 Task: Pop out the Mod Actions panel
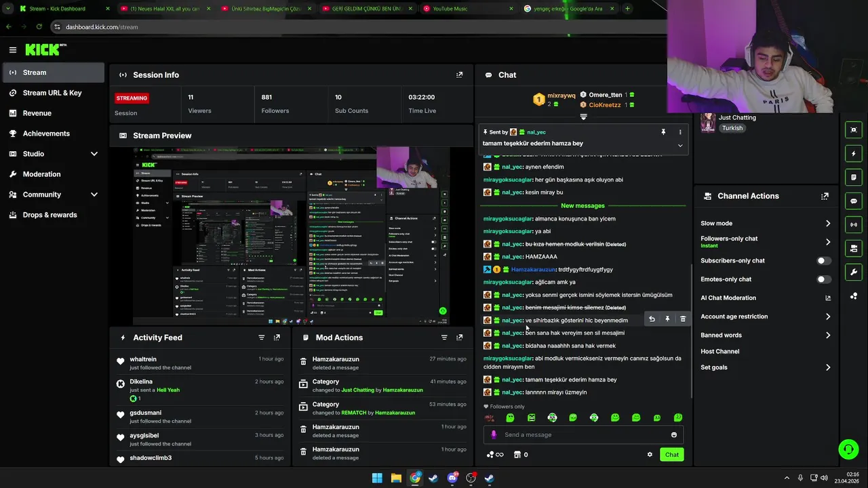click(x=459, y=338)
